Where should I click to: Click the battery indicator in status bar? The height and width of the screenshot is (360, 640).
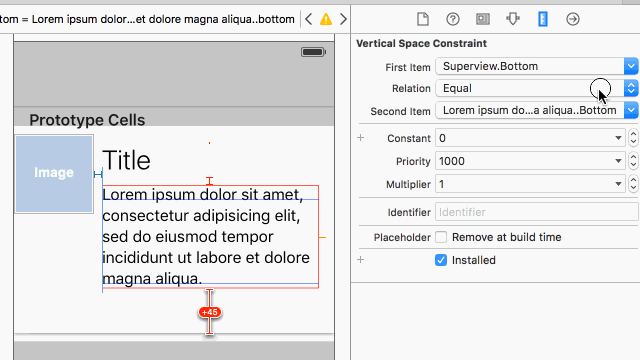coord(313,52)
